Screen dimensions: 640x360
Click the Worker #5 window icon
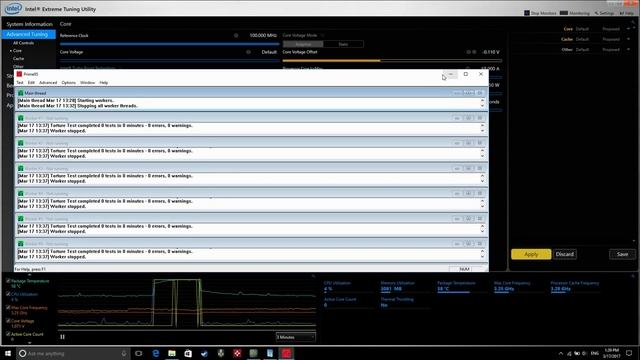coord(20,219)
